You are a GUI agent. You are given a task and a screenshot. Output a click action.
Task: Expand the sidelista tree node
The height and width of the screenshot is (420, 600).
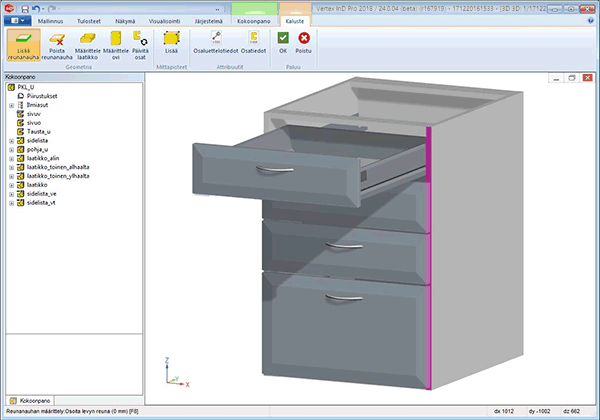click(10, 140)
